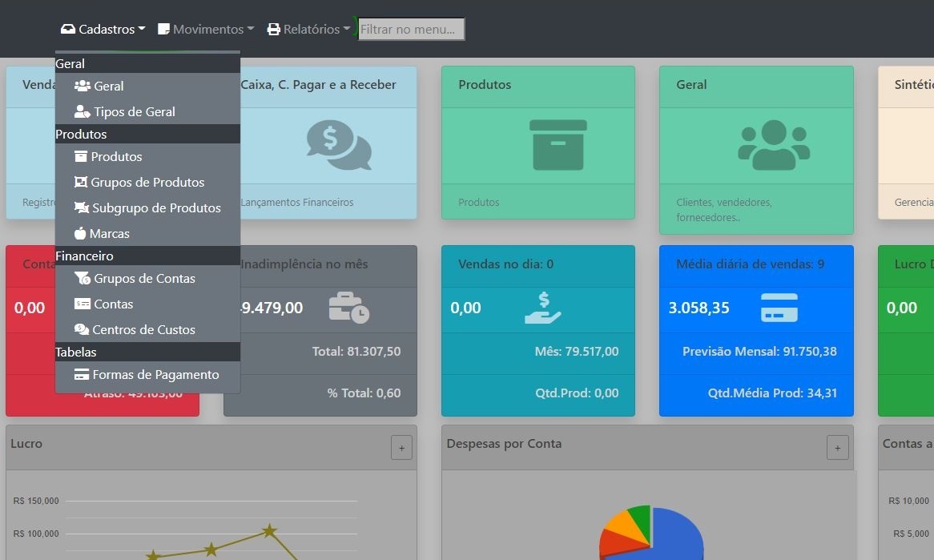934x560 pixels.
Task: Click the Filtrar no menu search field
Action: point(411,30)
